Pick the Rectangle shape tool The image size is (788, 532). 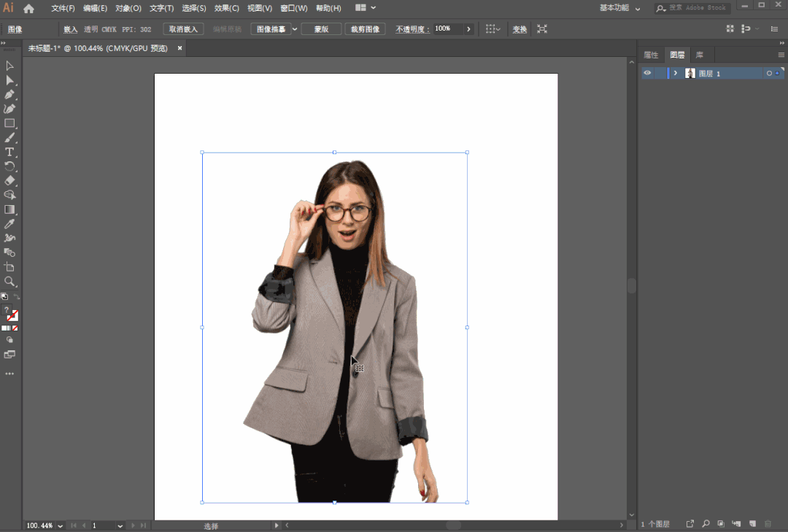(9, 123)
